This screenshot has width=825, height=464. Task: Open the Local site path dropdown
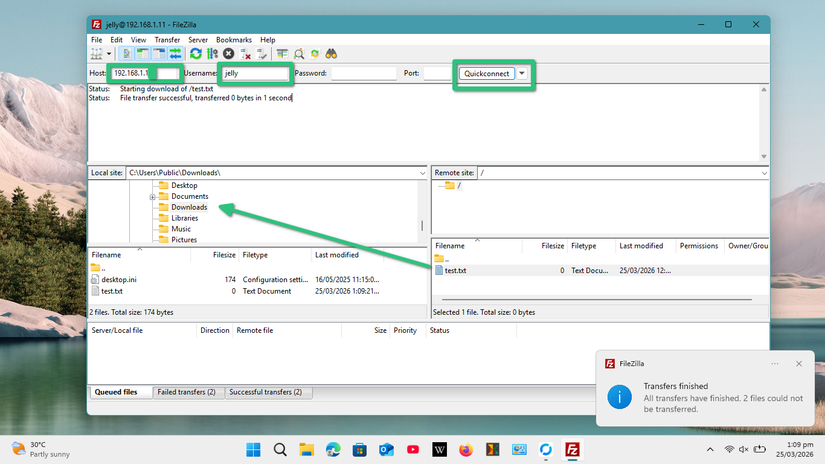coord(422,173)
